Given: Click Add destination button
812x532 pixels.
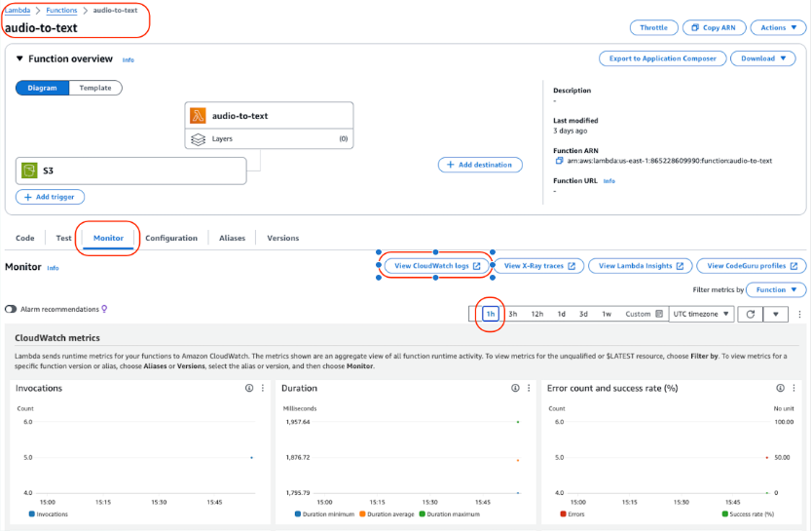Looking at the screenshot, I should point(480,165).
